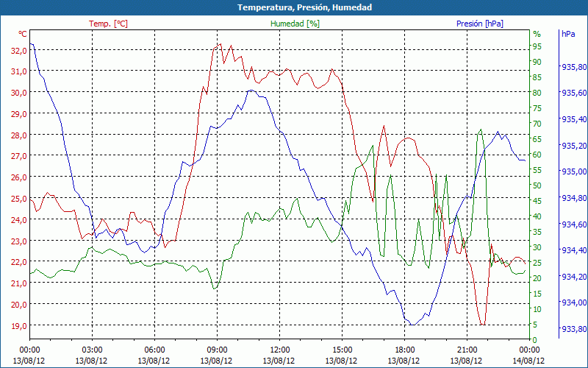Select the green 'Humedad [%]' legend label
This screenshot has width=588, height=368.
tap(295, 24)
